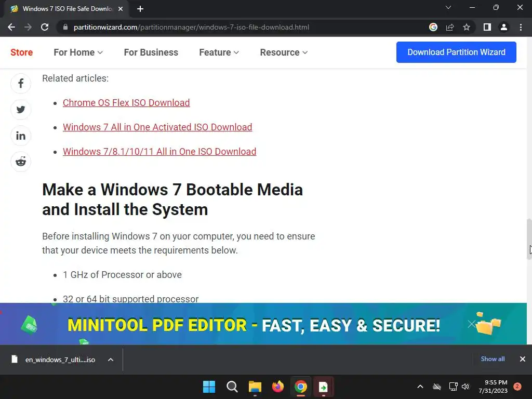Reload the current page
This screenshot has width=532, height=399.
tap(45, 27)
